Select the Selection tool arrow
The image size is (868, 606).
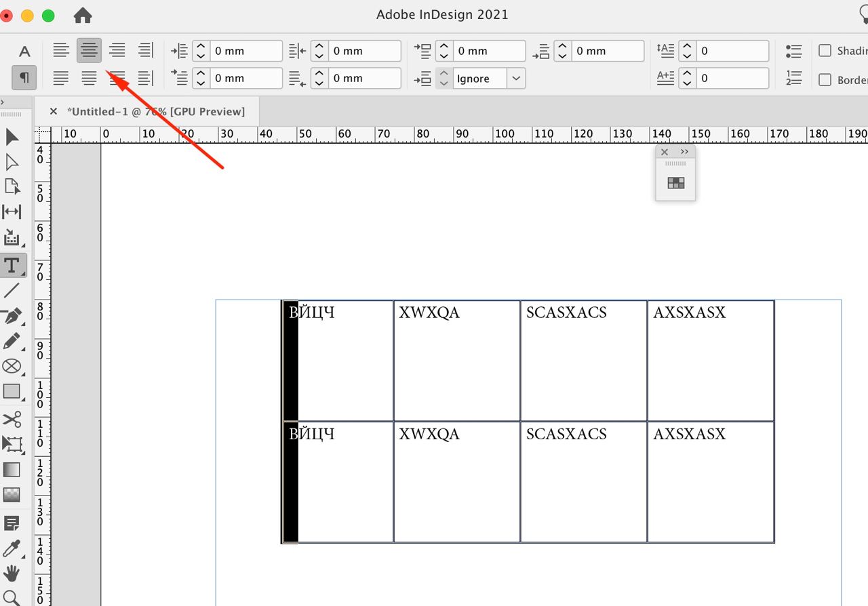[12, 137]
